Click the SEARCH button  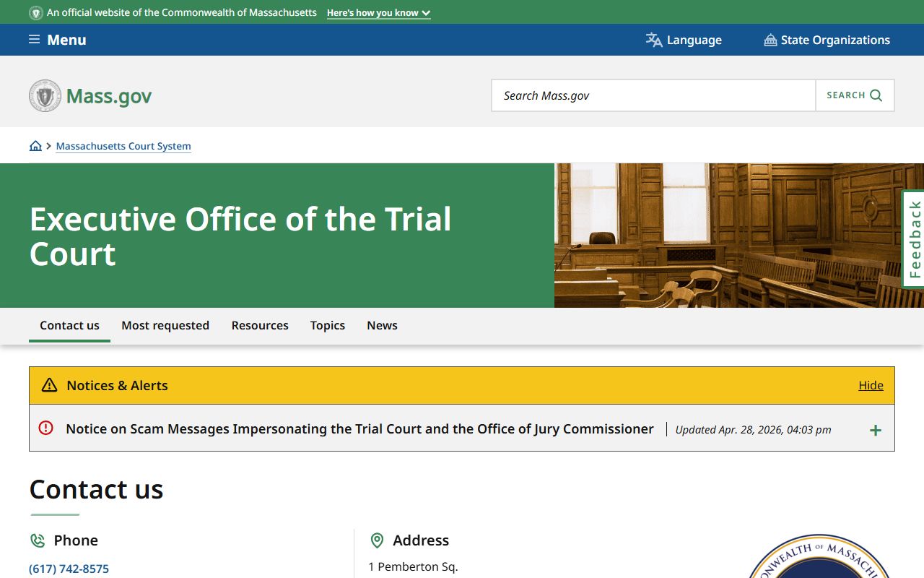[855, 95]
